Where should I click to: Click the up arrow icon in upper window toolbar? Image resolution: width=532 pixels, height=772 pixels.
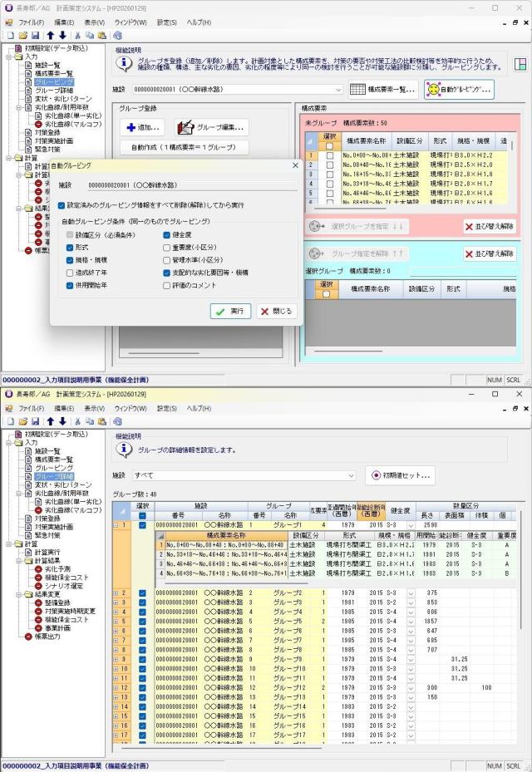pos(50,36)
